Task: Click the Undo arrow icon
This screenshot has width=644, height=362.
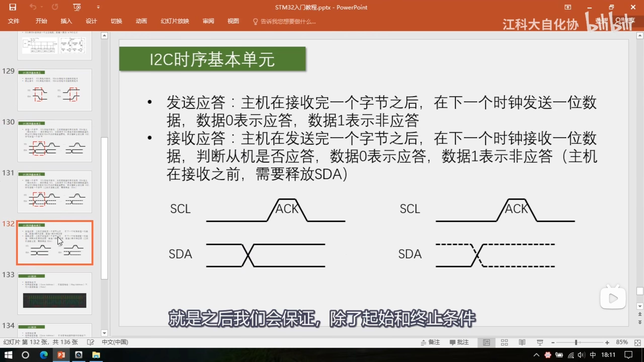Action: (33, 7)
